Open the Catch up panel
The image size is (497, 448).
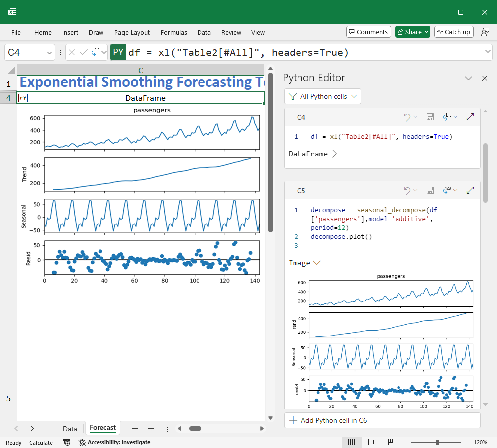click(454, 31)
